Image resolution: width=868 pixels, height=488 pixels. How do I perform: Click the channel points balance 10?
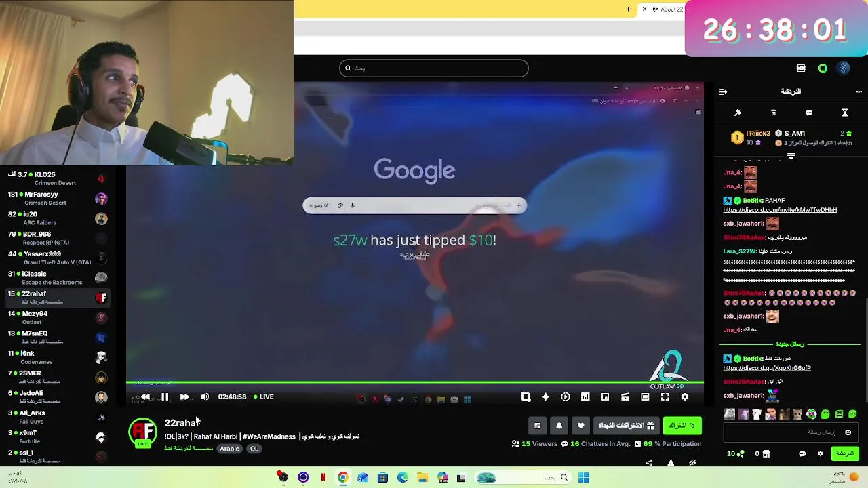pos(735,453)
